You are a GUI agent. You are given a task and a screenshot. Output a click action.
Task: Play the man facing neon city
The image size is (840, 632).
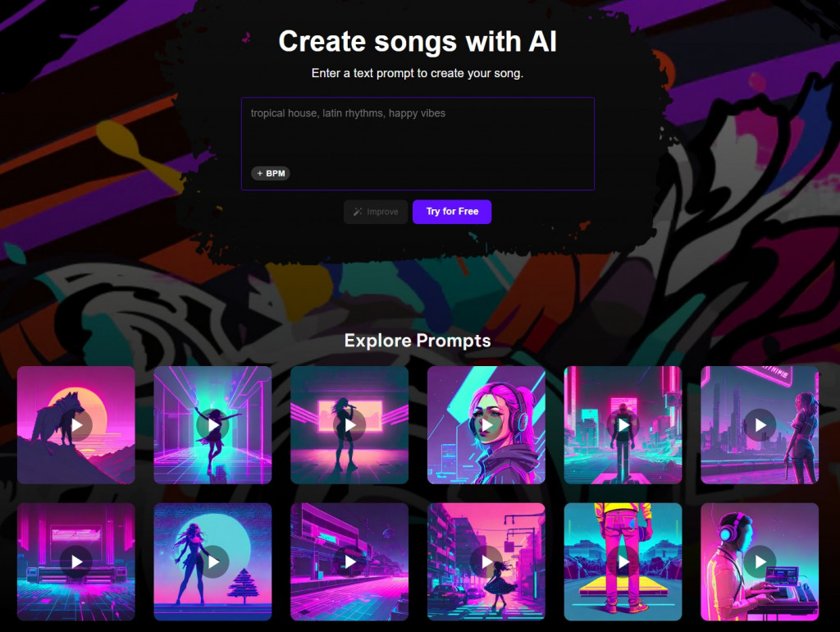click(x=623, y=425)
